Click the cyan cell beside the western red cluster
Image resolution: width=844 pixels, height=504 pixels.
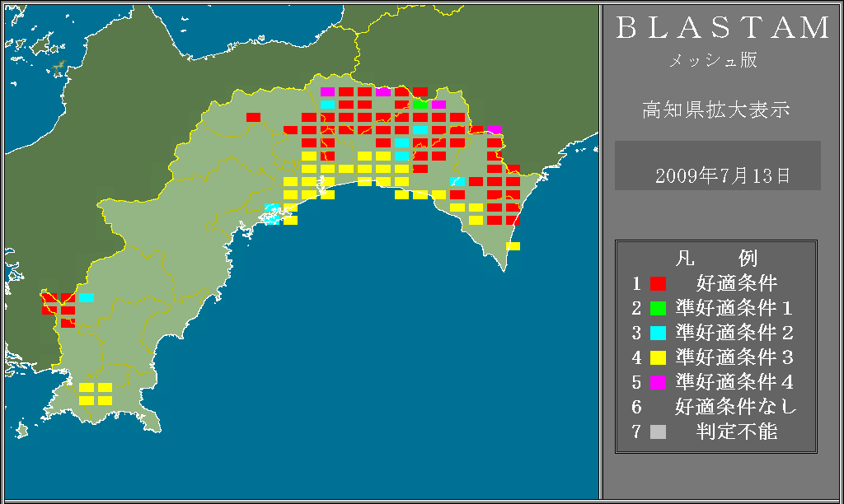click(87, 297)
